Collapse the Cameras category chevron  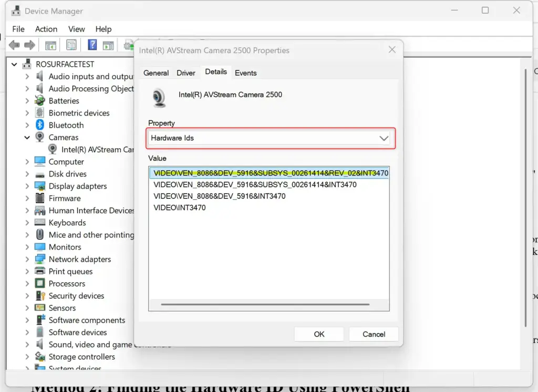(27, 137)
